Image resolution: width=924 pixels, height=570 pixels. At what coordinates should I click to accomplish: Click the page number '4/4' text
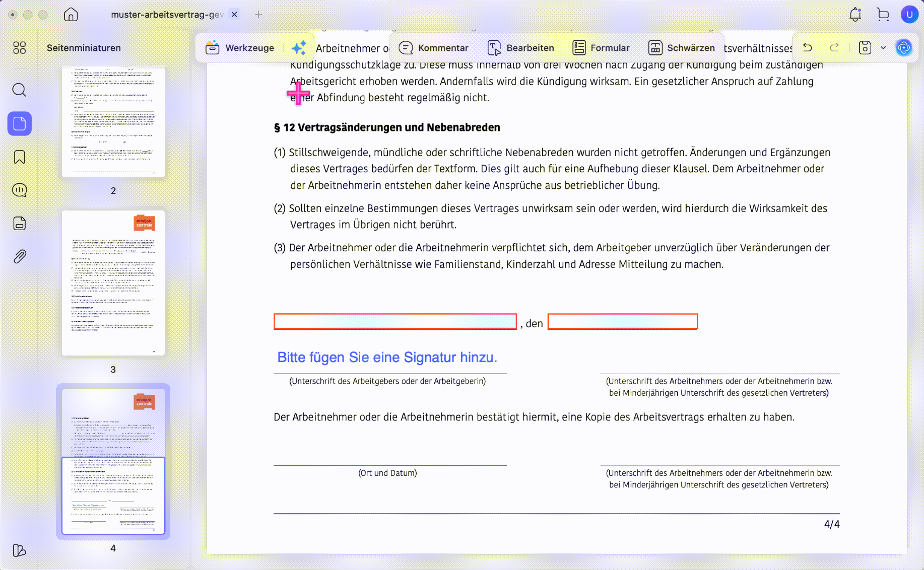click(832, 524)
